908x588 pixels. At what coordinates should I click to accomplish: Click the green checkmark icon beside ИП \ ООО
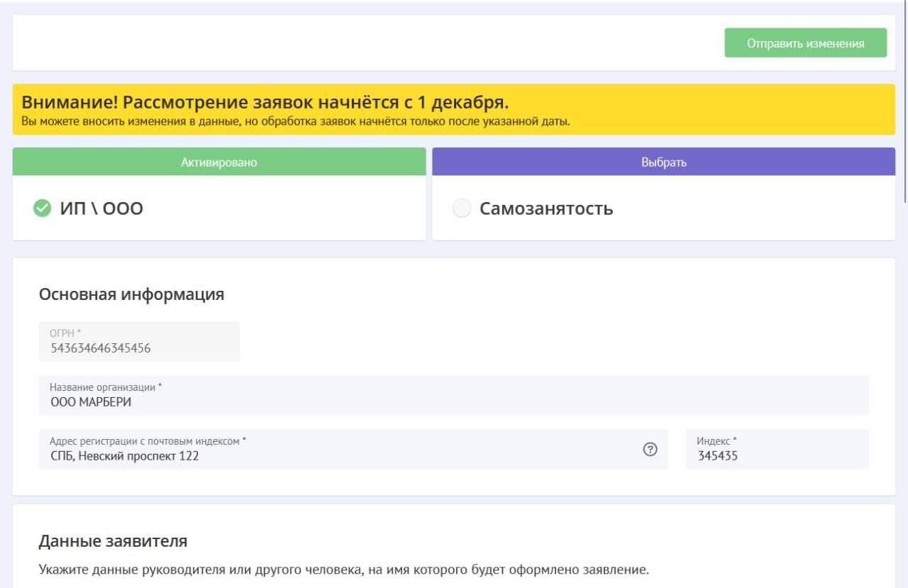pos(43,209)
